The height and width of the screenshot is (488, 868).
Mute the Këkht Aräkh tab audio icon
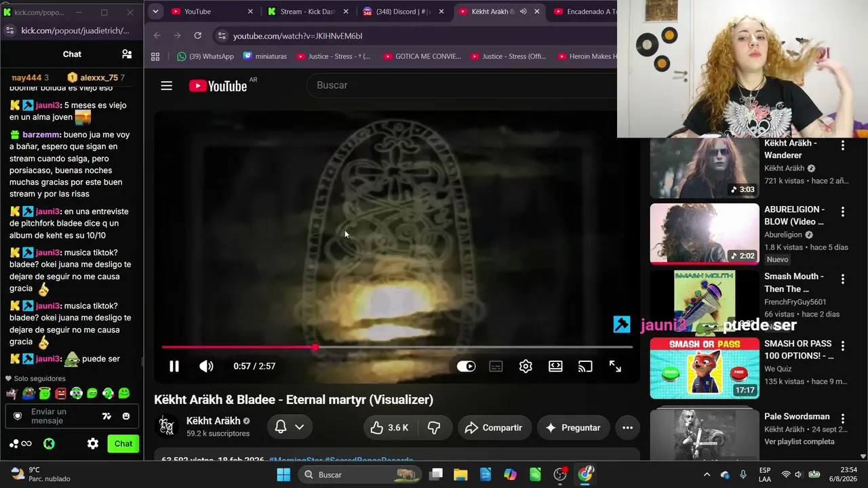tap(523, 12)
